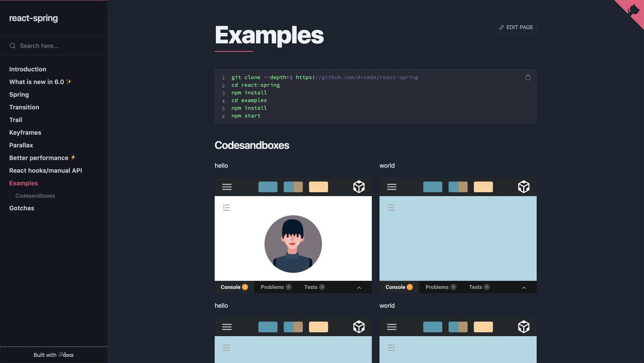Image resolution: width=644 pixels, height=363 pixels.
Task: Click the EDIT PAGE button
Action: (x=515, y=27)
